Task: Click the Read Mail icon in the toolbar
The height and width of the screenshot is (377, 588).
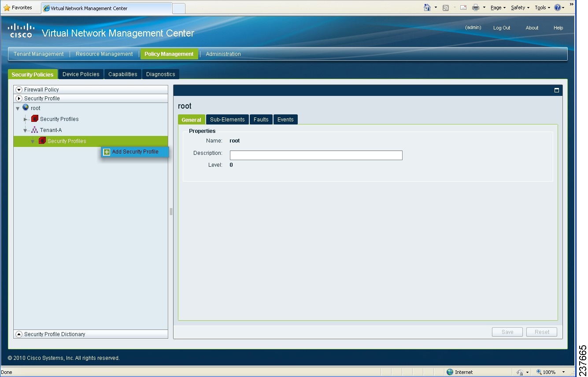Action: tap(463, 7)
